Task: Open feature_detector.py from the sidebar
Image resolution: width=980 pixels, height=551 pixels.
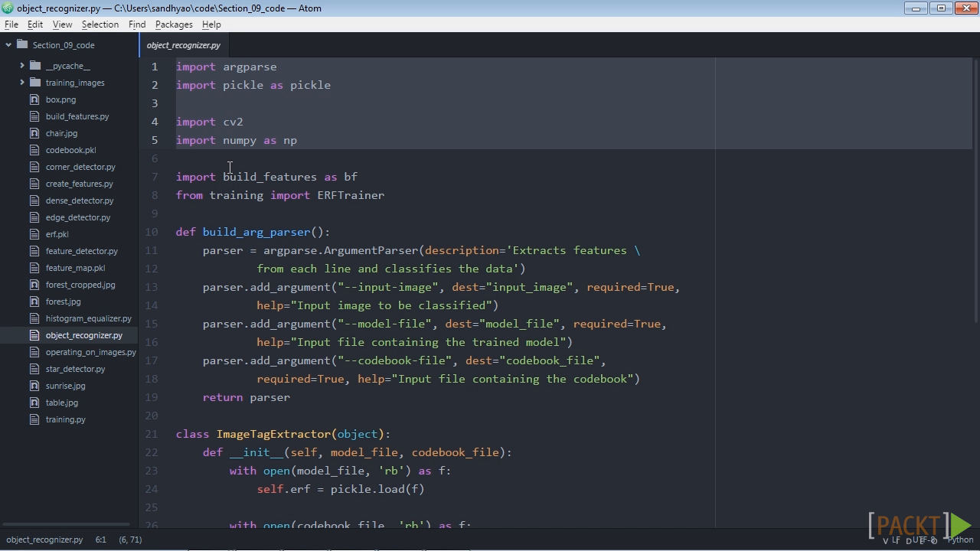Action: (81, 251)
